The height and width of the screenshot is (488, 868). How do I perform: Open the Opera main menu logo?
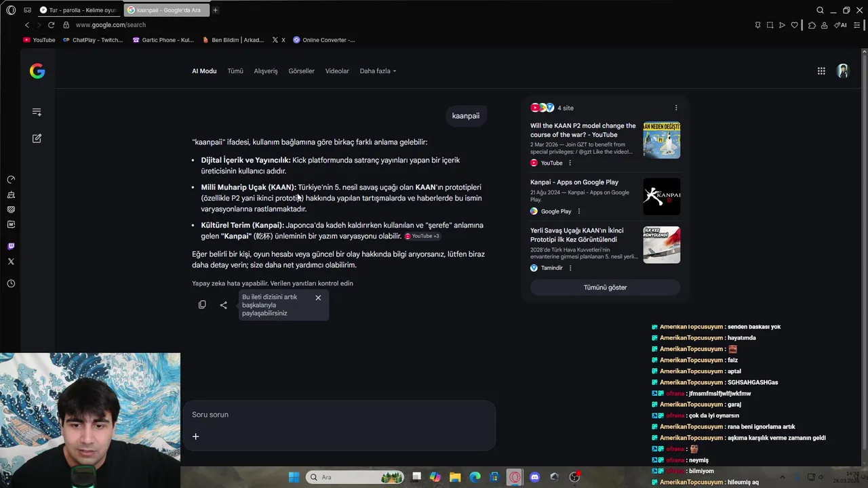11,10
